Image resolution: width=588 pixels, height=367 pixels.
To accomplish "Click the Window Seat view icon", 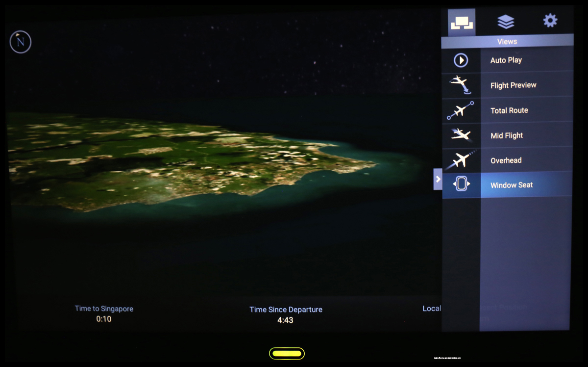I will click(x=461, y=184).
